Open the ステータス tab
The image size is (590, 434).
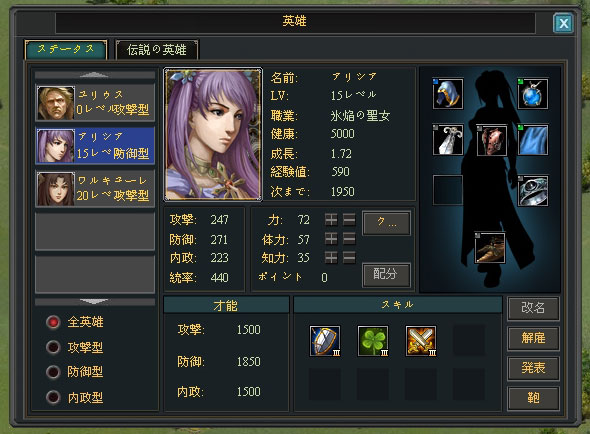point(66,50)
